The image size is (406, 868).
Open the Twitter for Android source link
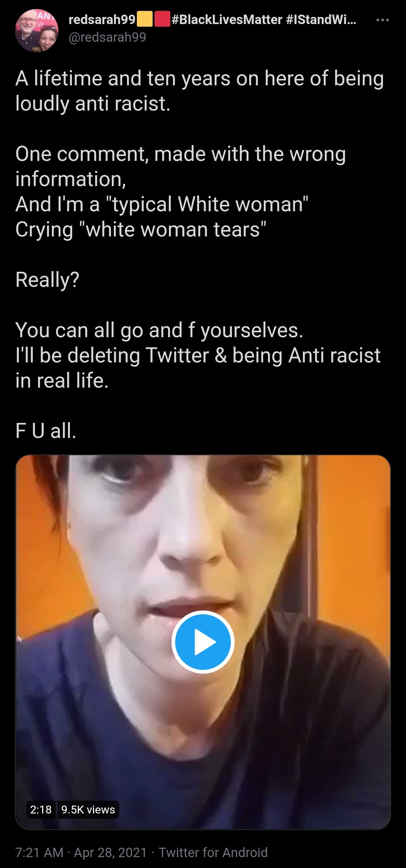coord(213,852)
